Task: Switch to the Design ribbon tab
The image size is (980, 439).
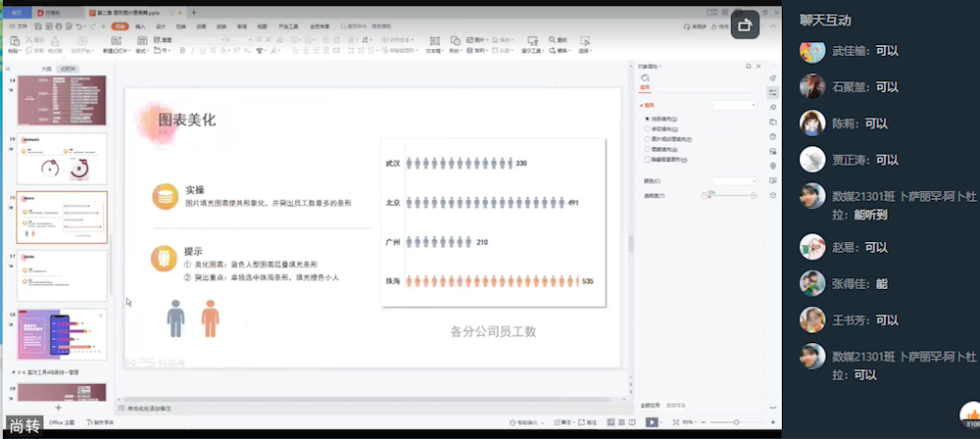Action: [161, 26]
